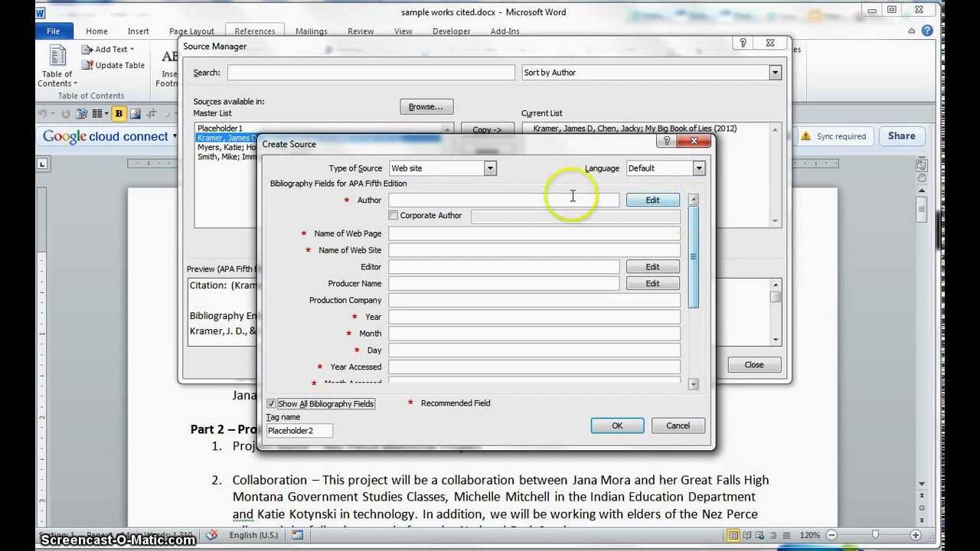Open the Language dropdown
980x551 pixels.
point(698,168)
